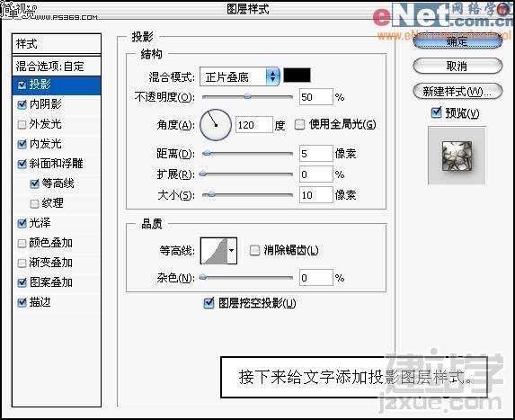Uncheck the 投影 drop shadow checkbox
The image size is (515, 420).
(22, 85)
